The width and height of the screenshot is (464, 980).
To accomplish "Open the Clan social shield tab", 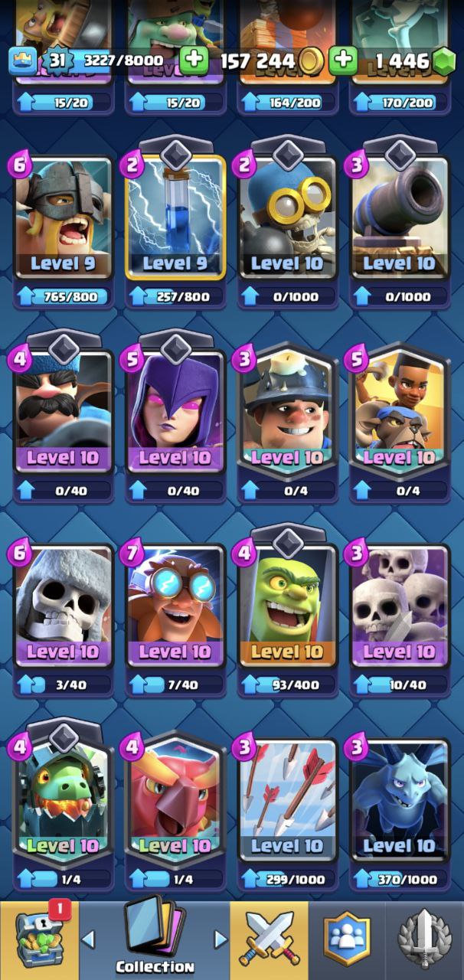I will click(347, 940).
